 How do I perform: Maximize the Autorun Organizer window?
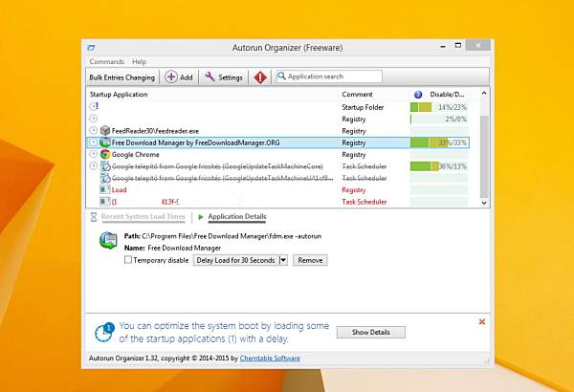(x=458, y=45)
